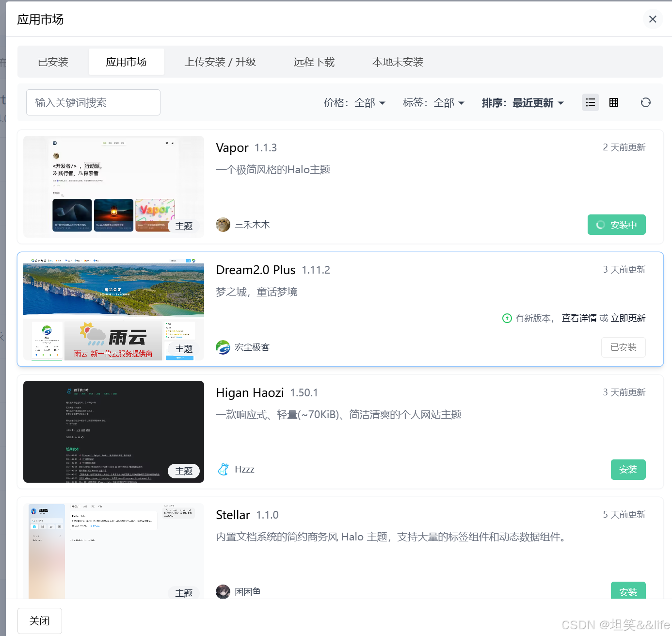Refresh the app market list
This screenshot has height=636, width=672.
click(645, 102)
